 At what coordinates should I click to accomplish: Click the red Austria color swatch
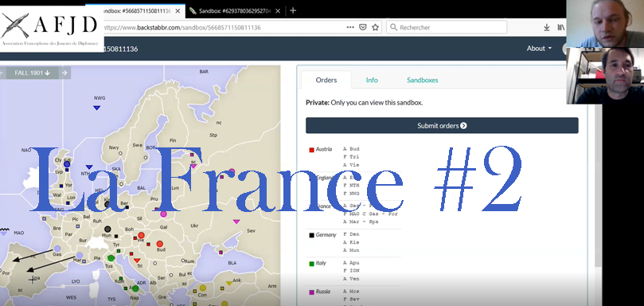tap(311, 150)
